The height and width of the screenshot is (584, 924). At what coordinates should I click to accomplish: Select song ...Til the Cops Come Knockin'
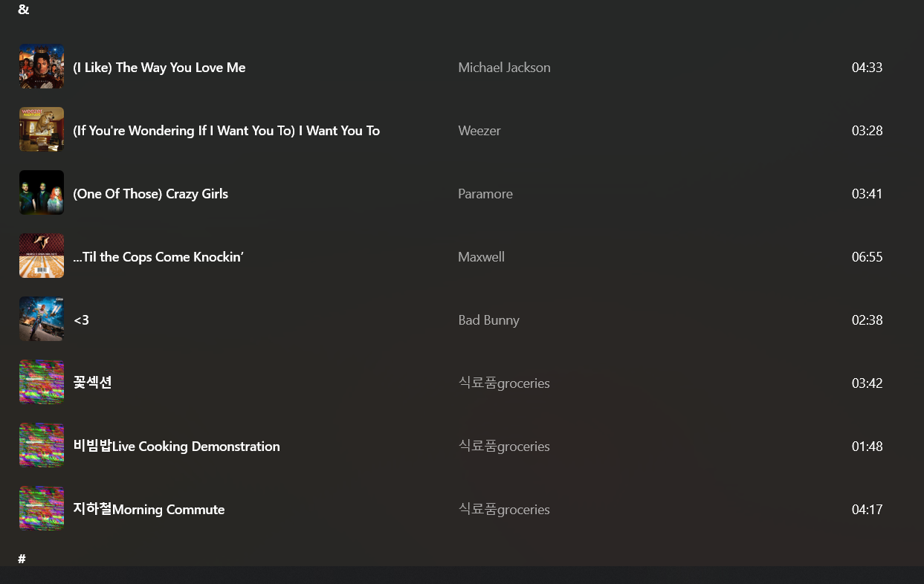point(158,257)
